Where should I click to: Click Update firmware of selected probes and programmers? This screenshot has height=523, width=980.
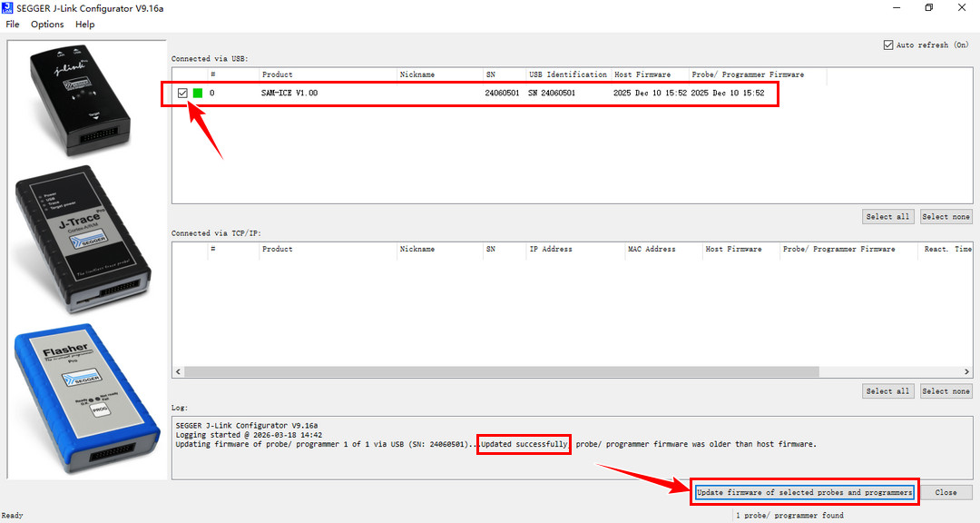pyautogui.click(x=804, y=492)
